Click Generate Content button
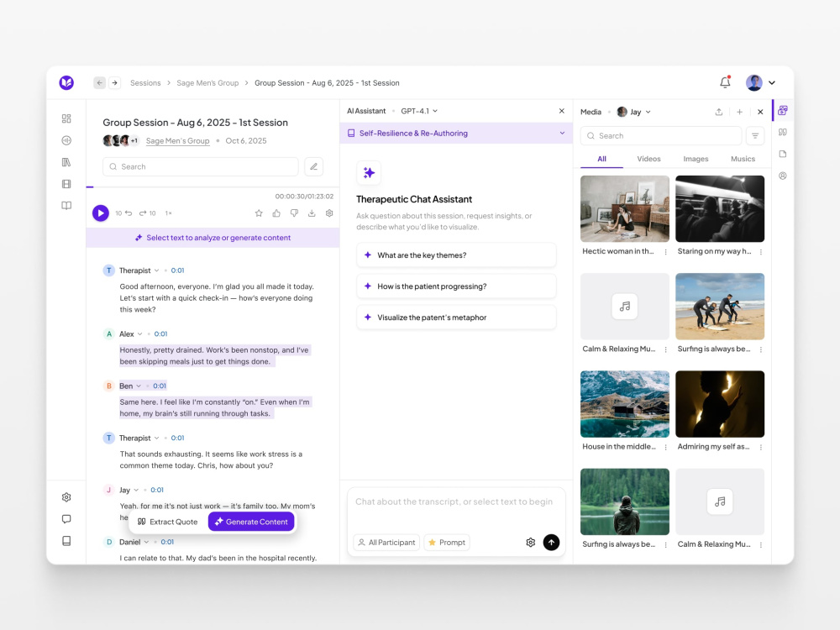The width and height of the screenshot is (840, 630). pos(251,522)
